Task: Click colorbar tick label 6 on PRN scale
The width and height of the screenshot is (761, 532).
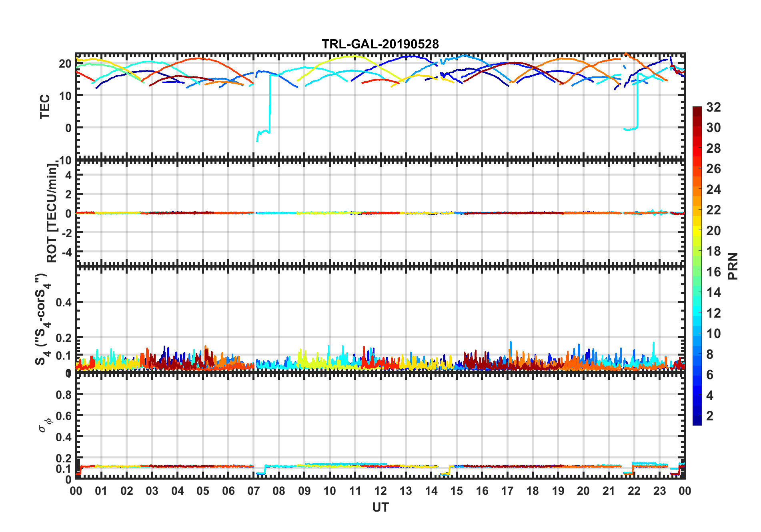Action: 710,375
